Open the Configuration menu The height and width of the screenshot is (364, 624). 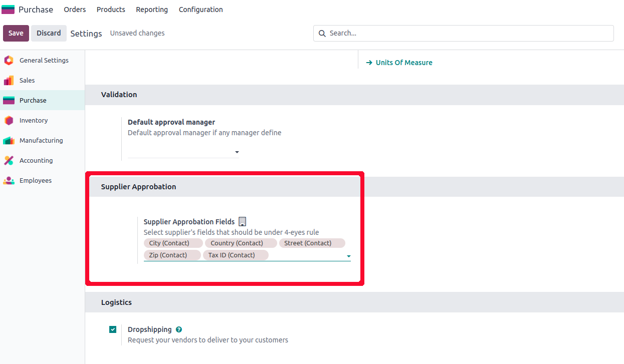point(200,10)
